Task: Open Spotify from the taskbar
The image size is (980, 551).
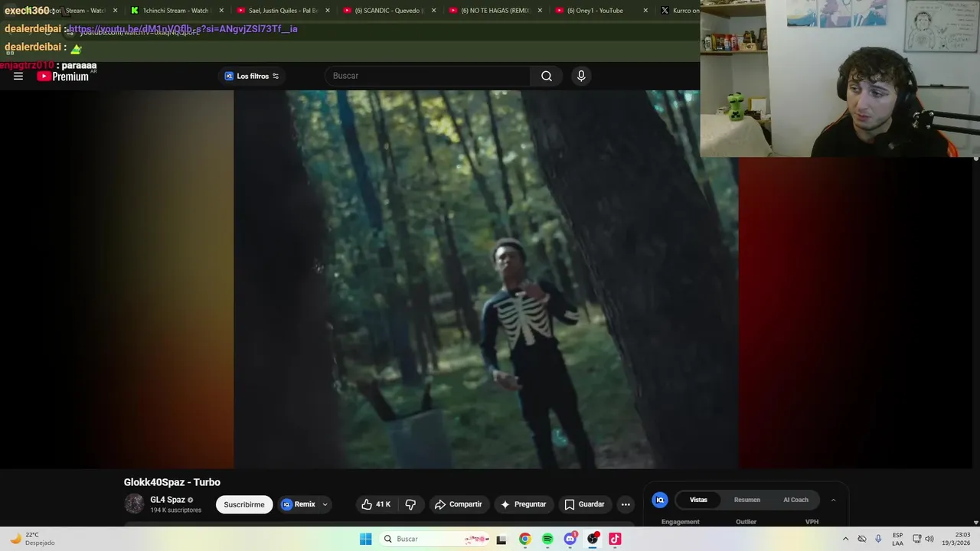Action: click(547, 539)
